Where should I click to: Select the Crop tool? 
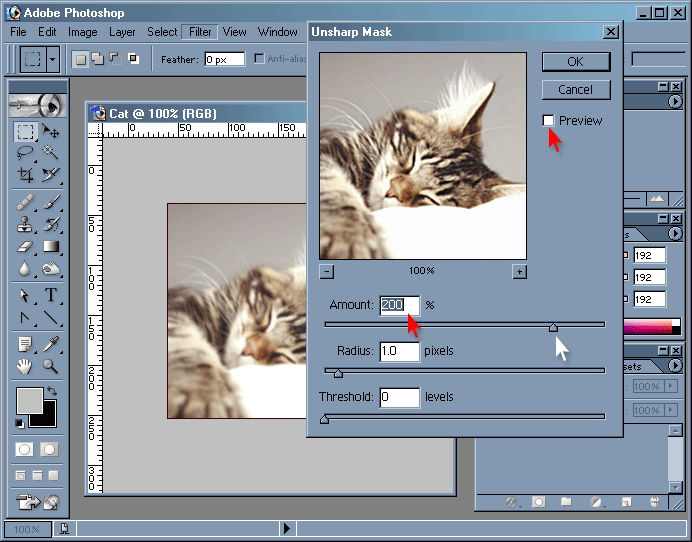pos(25,174)
